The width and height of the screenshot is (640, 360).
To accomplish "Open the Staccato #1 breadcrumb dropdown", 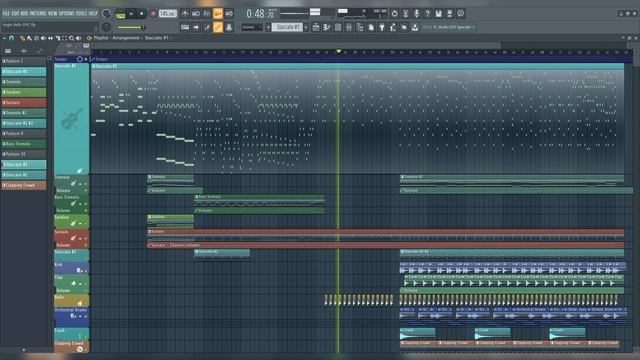I will (156, 38).
